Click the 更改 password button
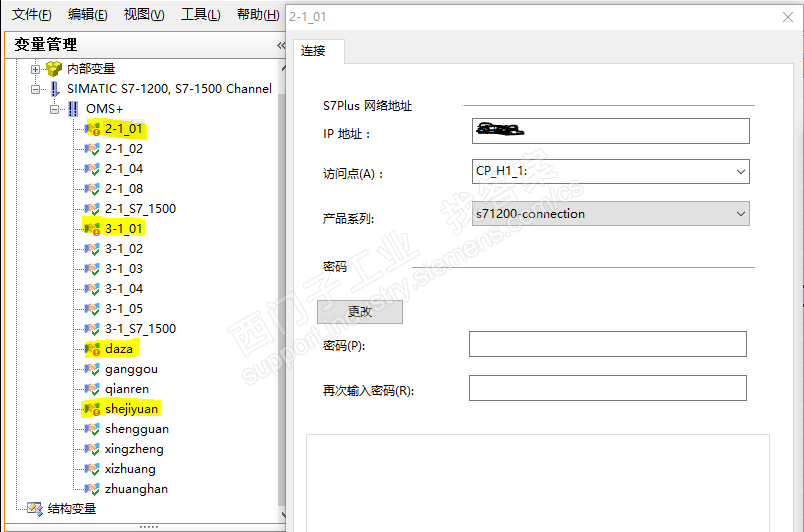The width and height of the screenshot is (804, 532). coord(360,312)
